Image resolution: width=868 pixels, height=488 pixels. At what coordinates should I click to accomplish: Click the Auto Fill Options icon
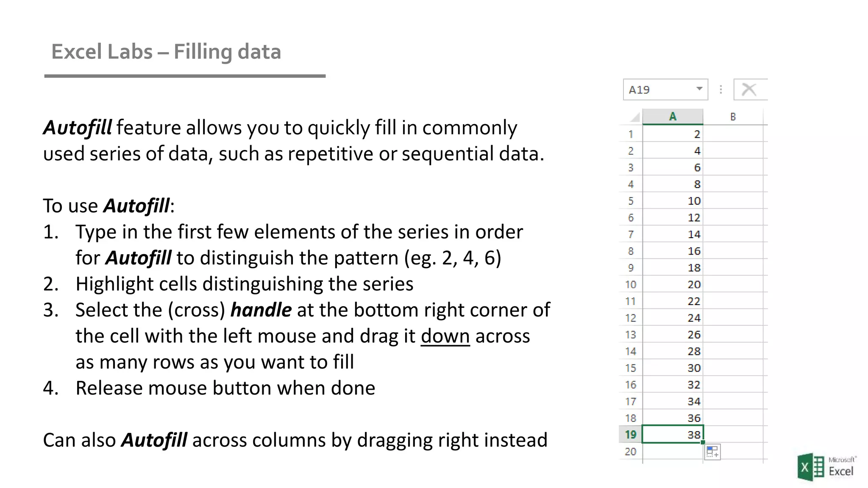pos(712,452)
